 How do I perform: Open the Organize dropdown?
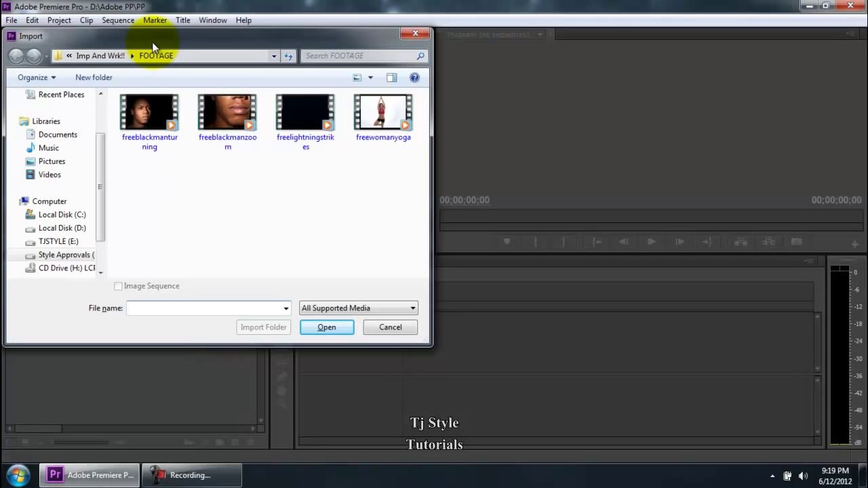(37, 77)
